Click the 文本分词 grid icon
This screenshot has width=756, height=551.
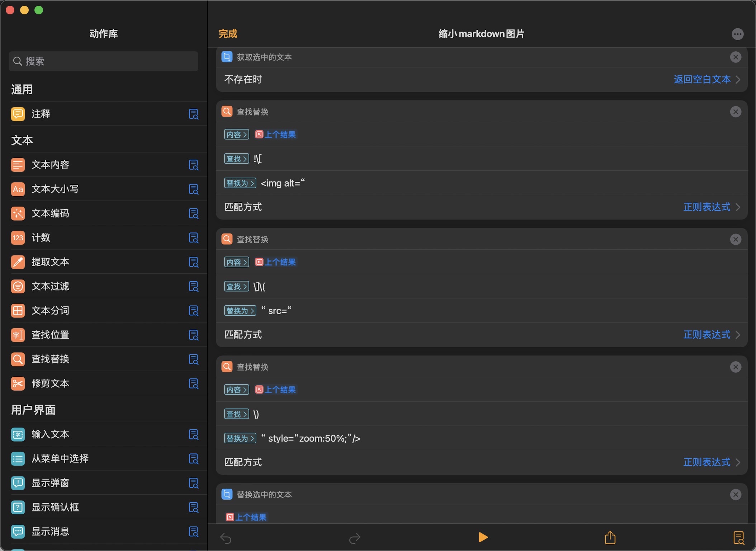click(x=18, y=311)
